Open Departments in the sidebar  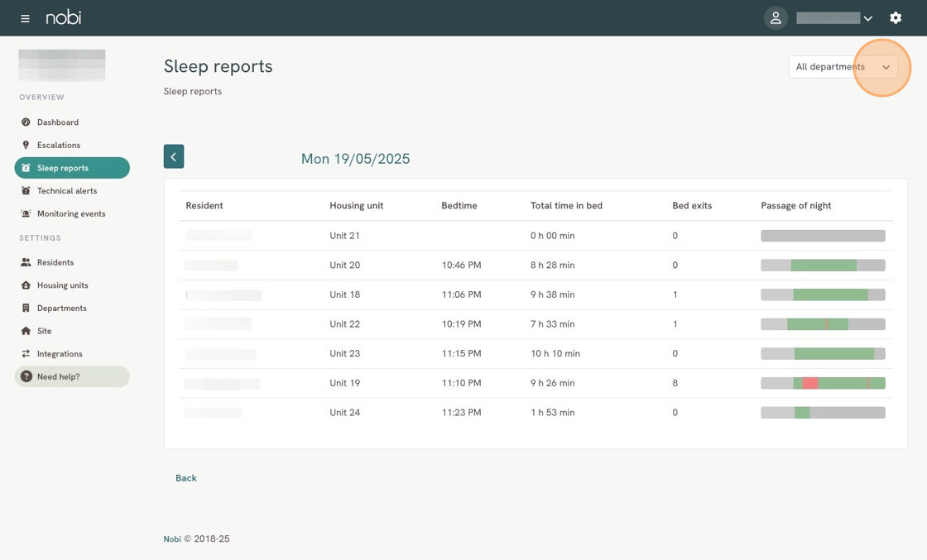(61, 308)
